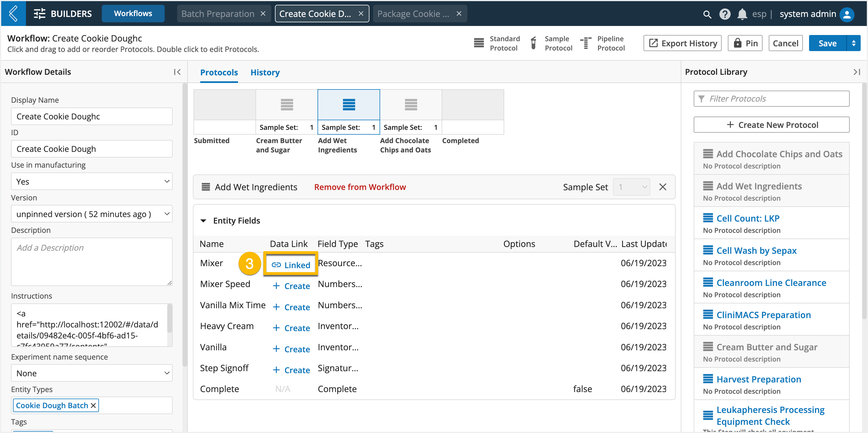The width and height of the screenshot is (868, 433).
Task: Click the Display Name input field
Action: point(92,116)
